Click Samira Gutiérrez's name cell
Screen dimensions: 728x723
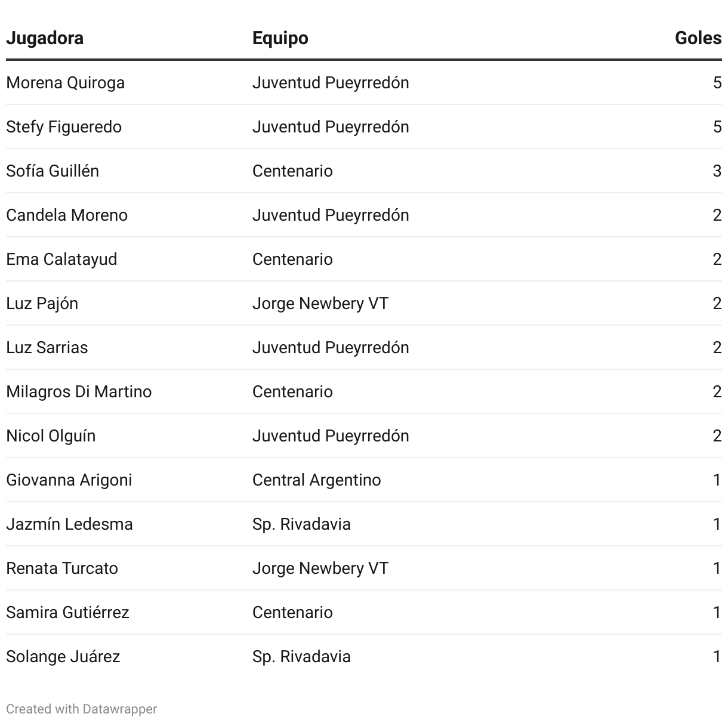(67, 612)
